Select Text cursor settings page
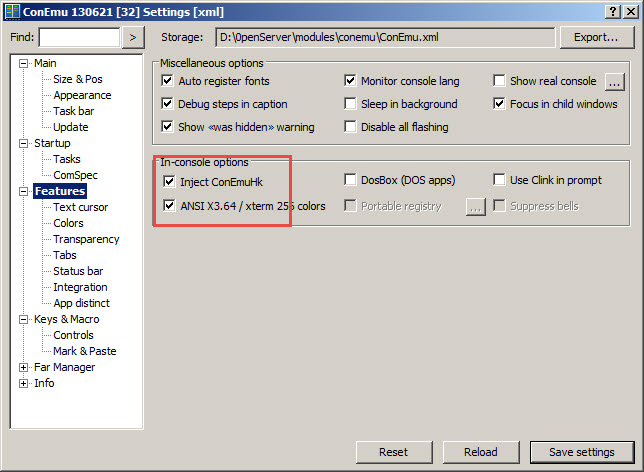Image resolution: width=644 pixels, height=472 pixels. coord(80,207)
